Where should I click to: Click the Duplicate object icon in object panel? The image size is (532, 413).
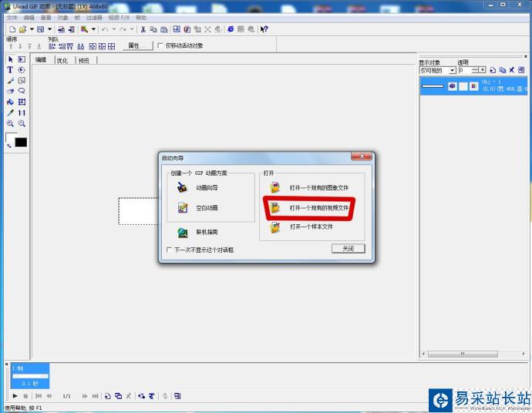coord(503,70)
